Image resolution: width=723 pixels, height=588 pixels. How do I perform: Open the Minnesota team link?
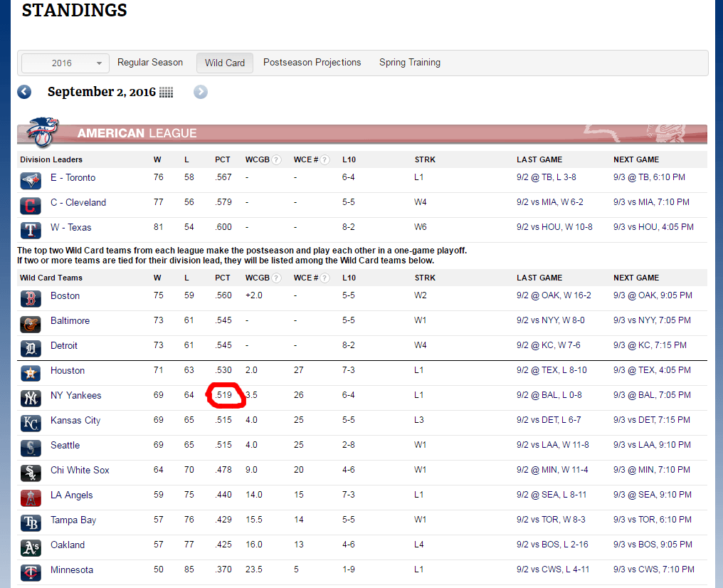coord(72,569)
